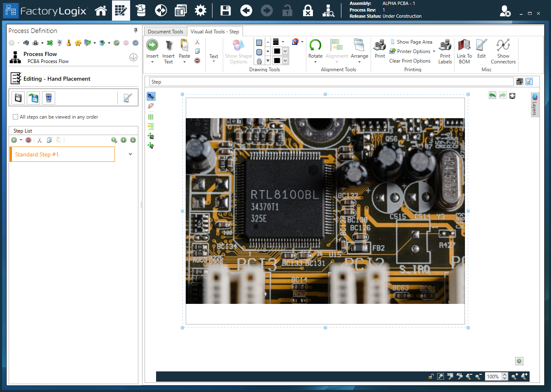The image size is (551, 392).
Task: Click the zoom ALL magnifier to fit the view
Action: point(459,376)
